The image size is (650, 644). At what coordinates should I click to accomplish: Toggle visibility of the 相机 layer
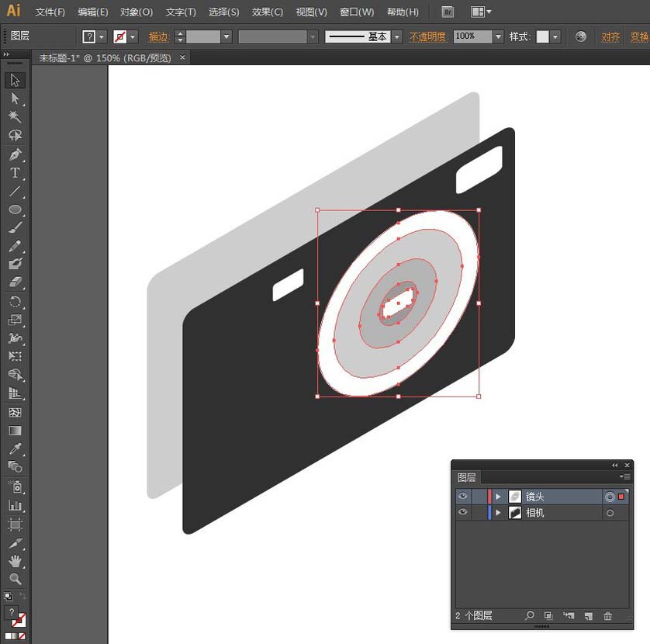point(463,513)
